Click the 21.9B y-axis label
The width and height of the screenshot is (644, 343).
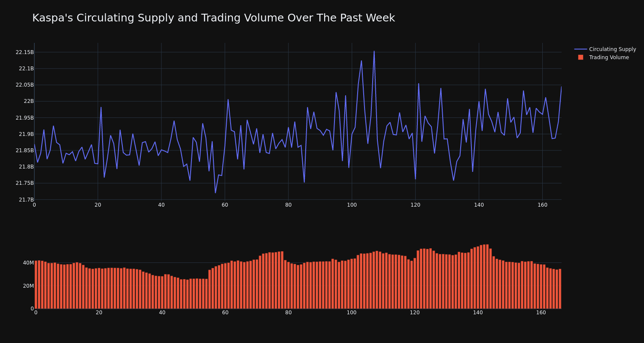(x=26, y=134)
